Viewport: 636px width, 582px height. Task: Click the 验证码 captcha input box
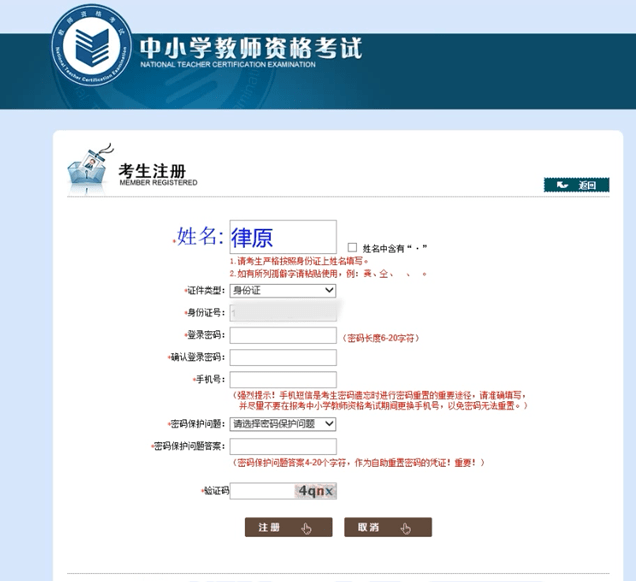pos(262,491)
